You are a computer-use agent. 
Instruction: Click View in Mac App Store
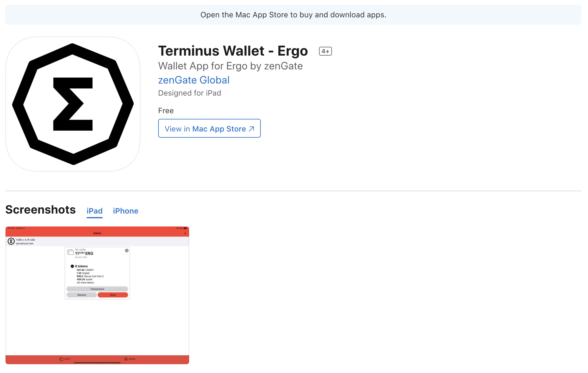tap(209, 128)
